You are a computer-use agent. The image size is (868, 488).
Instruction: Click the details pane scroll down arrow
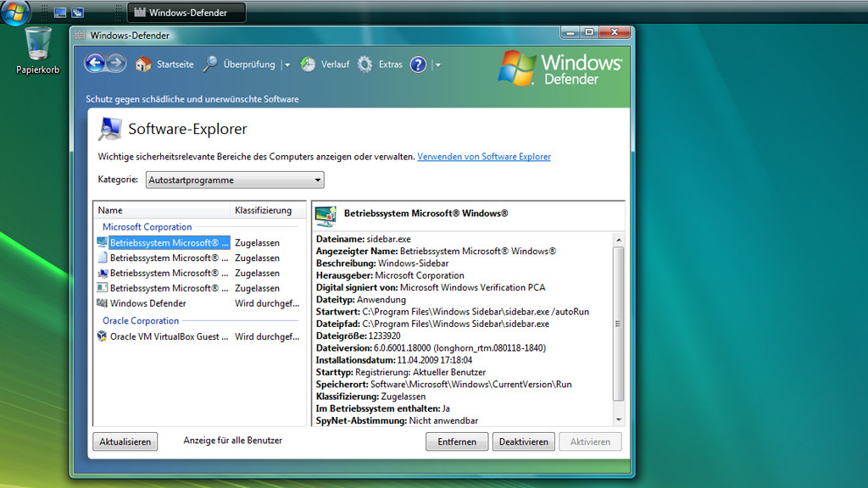[x=618, y=420]
